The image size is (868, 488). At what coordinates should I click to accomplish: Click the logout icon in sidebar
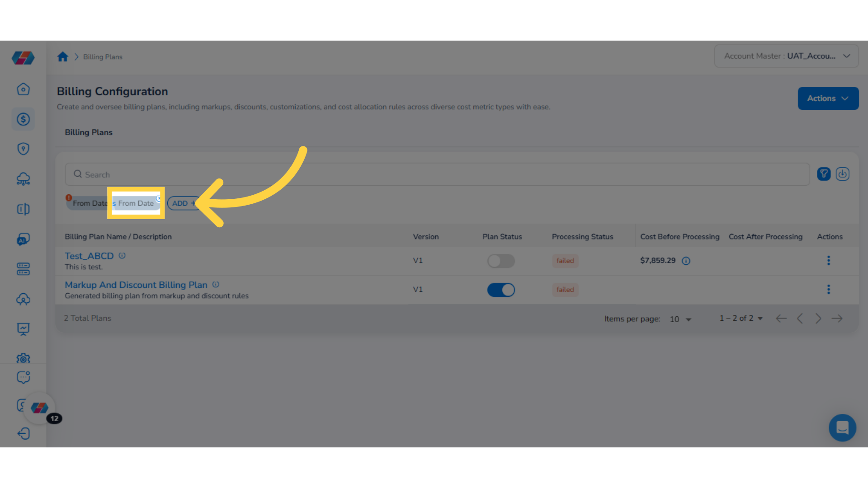tap(23, 434)
